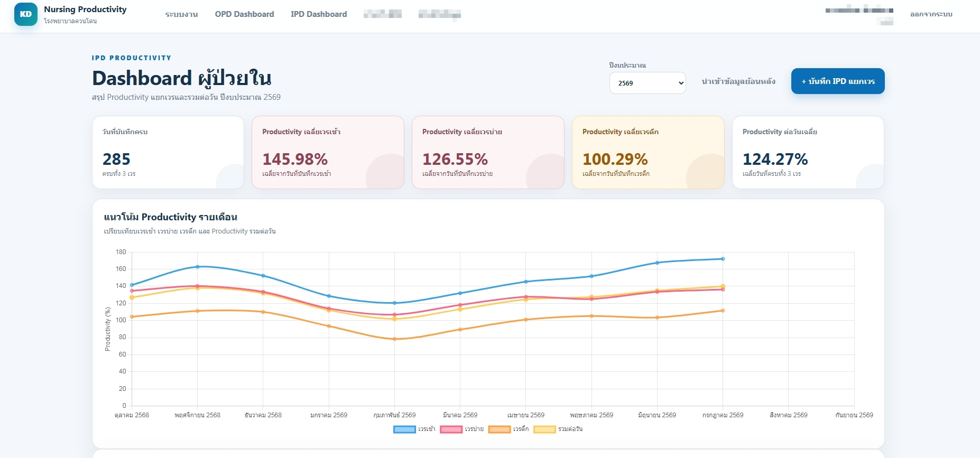980x458 pixels.
Task: Click the orange เวรดึก point at ตุลาคม 2568
Action: (x=132, y=317)
